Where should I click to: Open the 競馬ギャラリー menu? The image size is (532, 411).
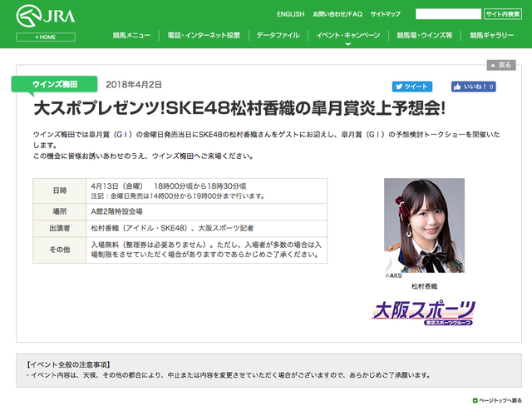491,35
